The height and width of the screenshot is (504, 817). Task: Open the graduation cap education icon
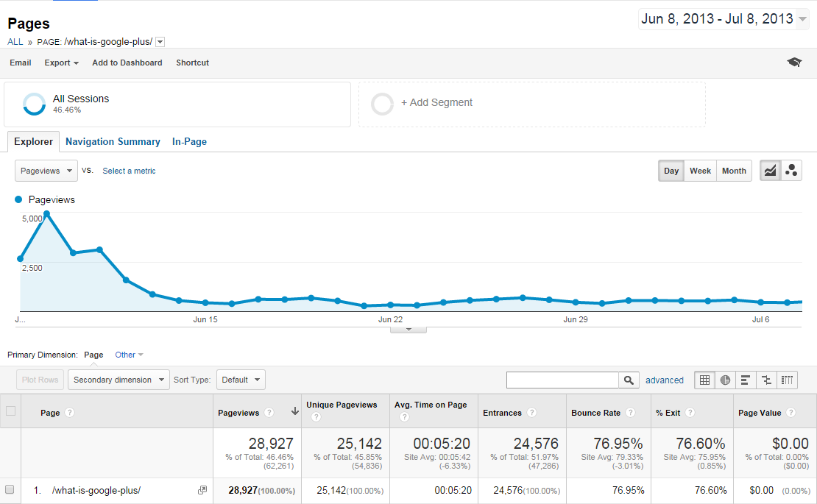794,62
